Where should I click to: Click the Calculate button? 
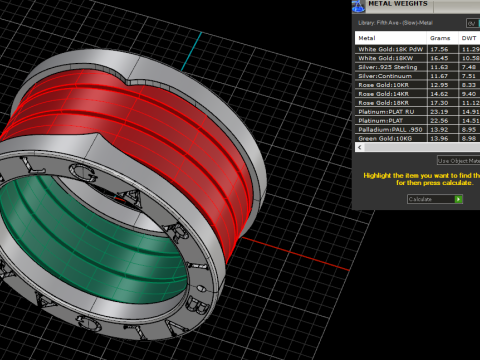pos(435,199)
